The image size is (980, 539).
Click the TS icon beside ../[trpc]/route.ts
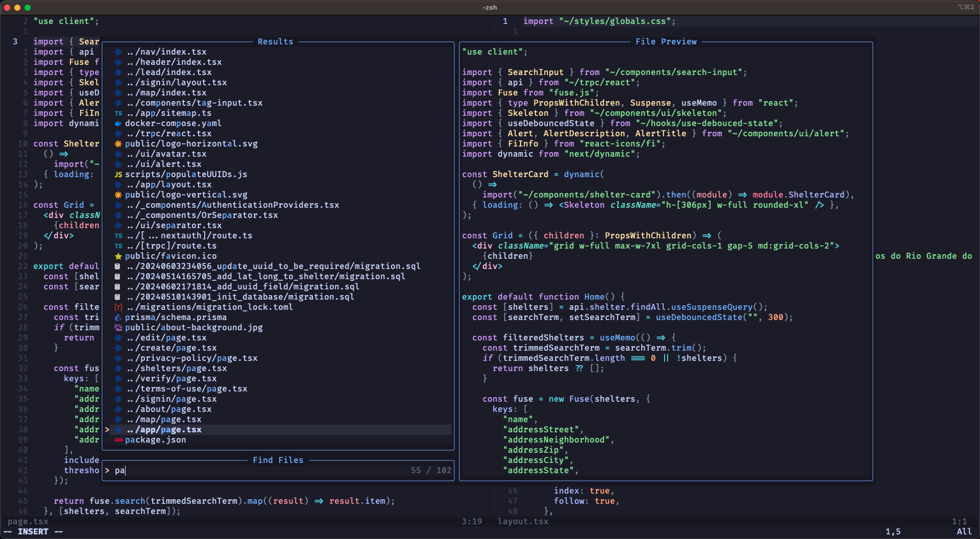click(118, 246)
